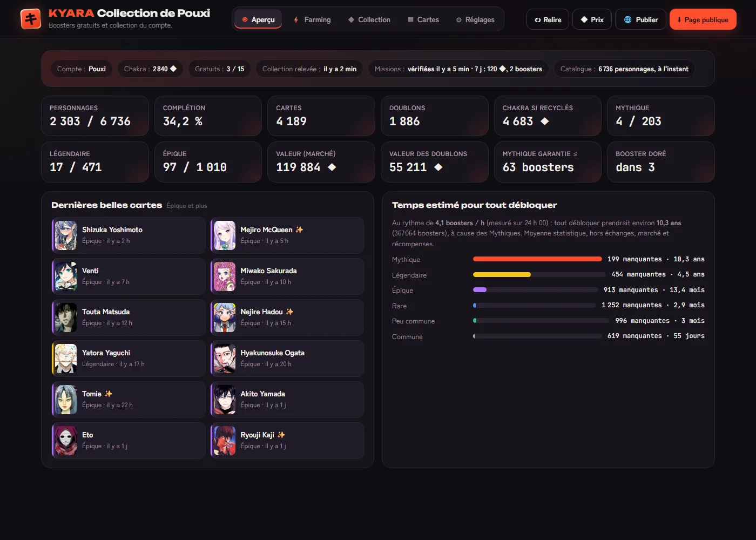Click the Hyakunosuke Ogata card avatar
The height and width of the screenshot is (540, 756).
tap(225, 359)
